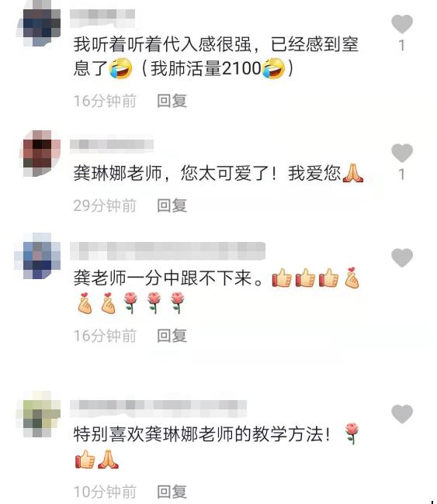Heart the "教学方法" comment
The width and height of the screenshot is (437, 504).
pos(401,414)
